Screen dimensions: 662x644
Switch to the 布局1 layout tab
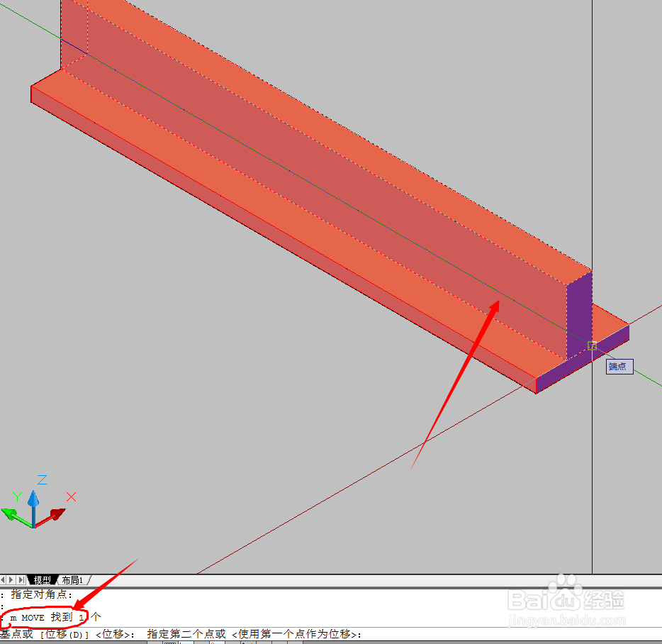[72, 579]
